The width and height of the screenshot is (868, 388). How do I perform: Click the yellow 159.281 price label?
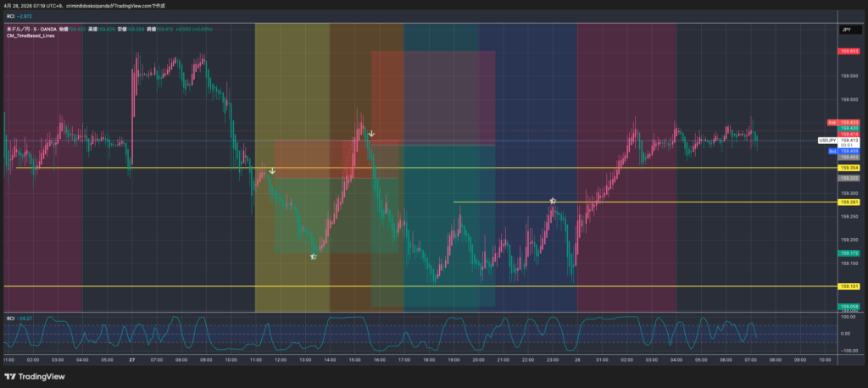click(849, 202)
